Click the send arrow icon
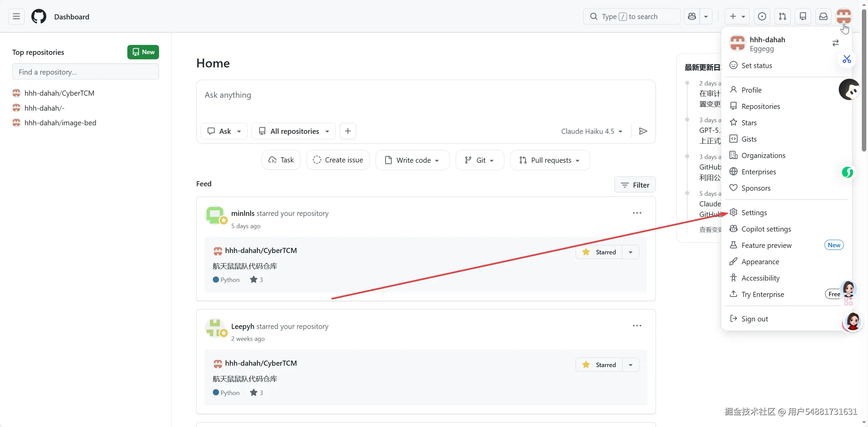Viewport: 868px width, 427px height. 643,131
